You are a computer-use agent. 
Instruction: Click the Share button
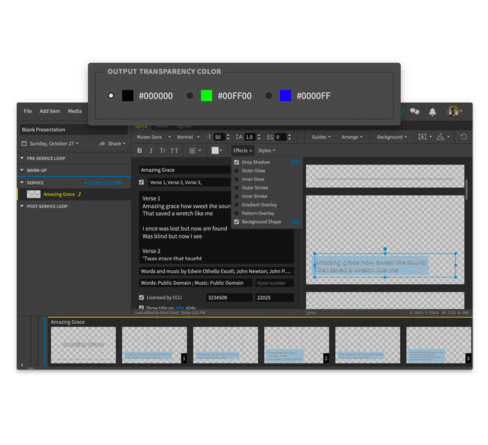(x=112, y=144)
